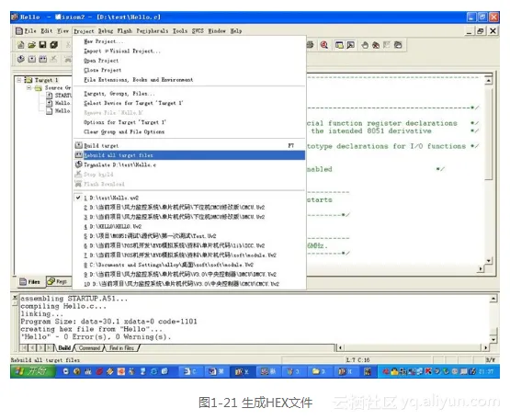
Task: Switch to the Regs tab
Action: [x=58, y=281]
